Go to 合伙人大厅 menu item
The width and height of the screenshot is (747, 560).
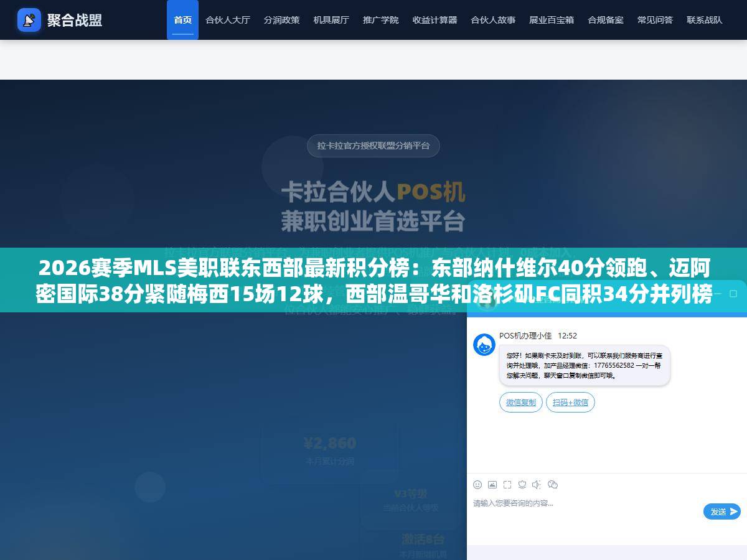pyautogui.click(x=228, y=20)
